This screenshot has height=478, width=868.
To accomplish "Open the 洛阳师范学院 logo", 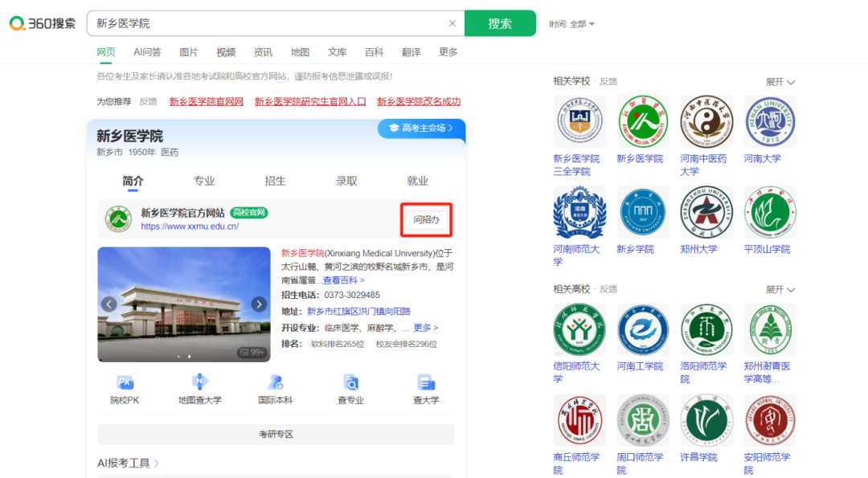I will tap(706, 329).
